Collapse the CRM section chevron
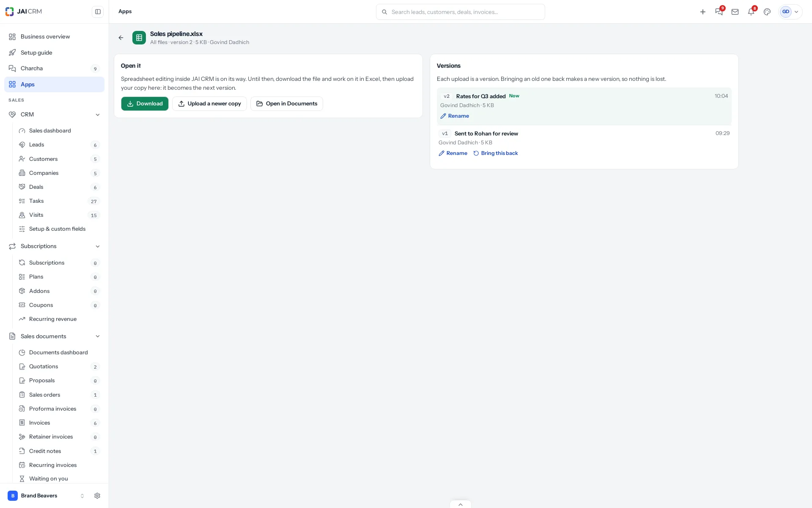Screen dimensions: 812x508 tap(98, 115)
